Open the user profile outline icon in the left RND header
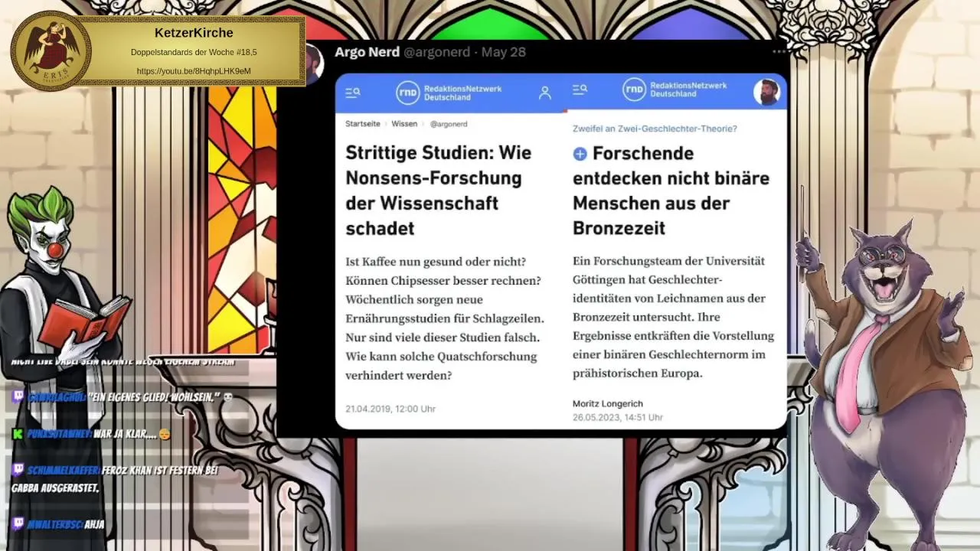Image resolution: width=980 pixels, height=551 pixels. pos(545,93)
